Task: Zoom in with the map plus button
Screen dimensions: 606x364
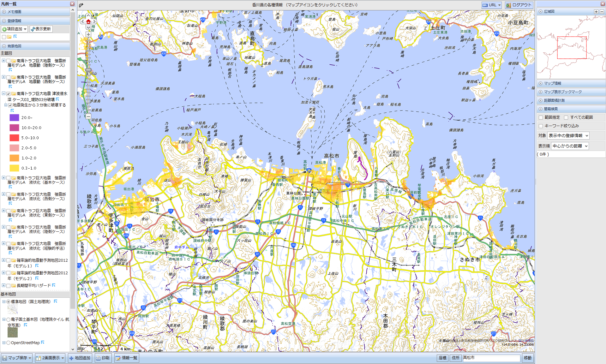Action: coord(88,34)
